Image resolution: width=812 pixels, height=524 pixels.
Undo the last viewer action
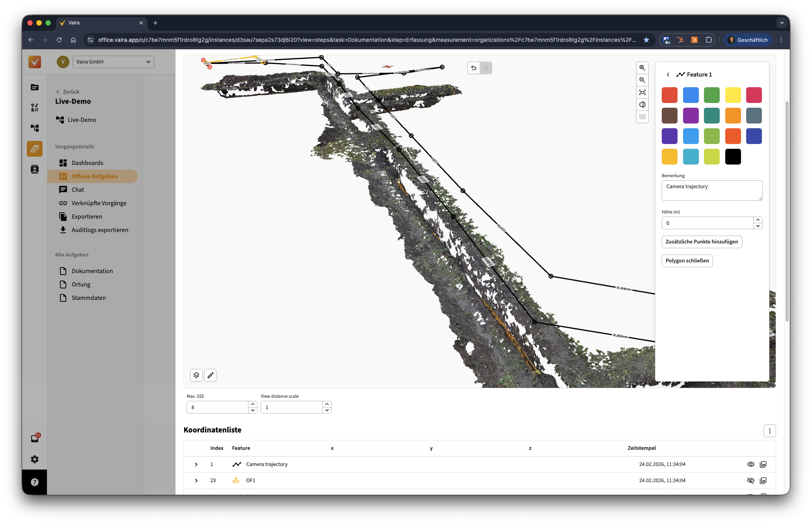click(x=474, y=68)
